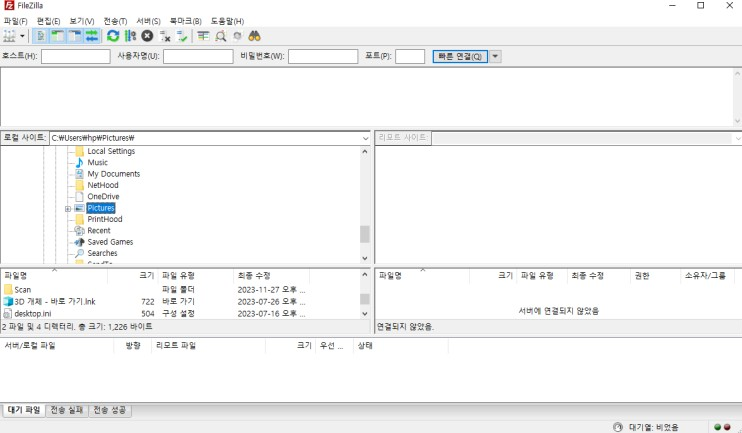The width and height of the screenshot is (742, 433).
Task: Click the queue status icon in status bar
Action: pos(618,427)
